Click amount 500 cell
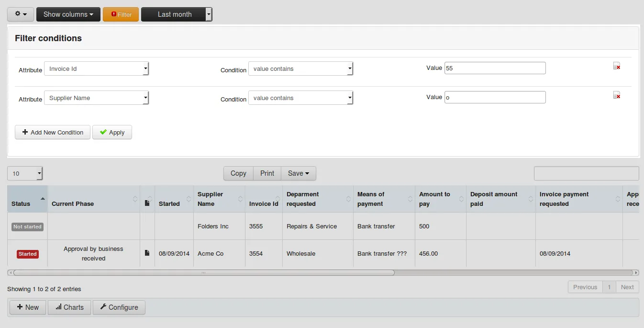The height and width of the screenshot is (328, 644). point(441,226)
